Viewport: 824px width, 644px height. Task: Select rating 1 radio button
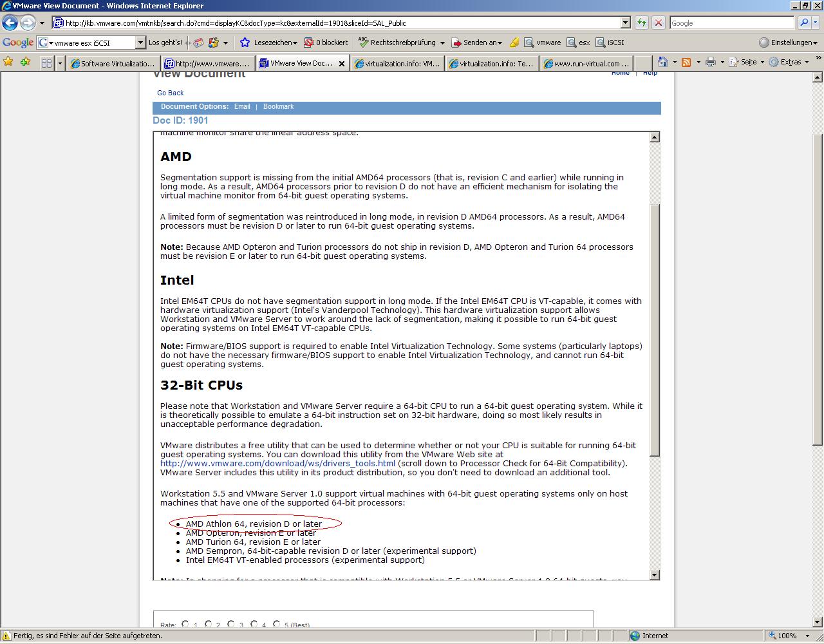click(185, 624)
